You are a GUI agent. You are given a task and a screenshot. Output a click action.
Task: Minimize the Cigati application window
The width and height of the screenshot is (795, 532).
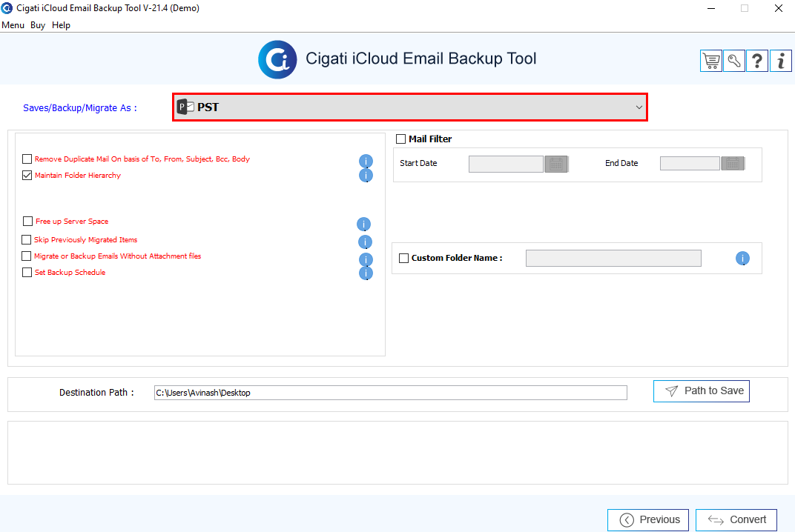pyautogui.click(x=711, y=8)
